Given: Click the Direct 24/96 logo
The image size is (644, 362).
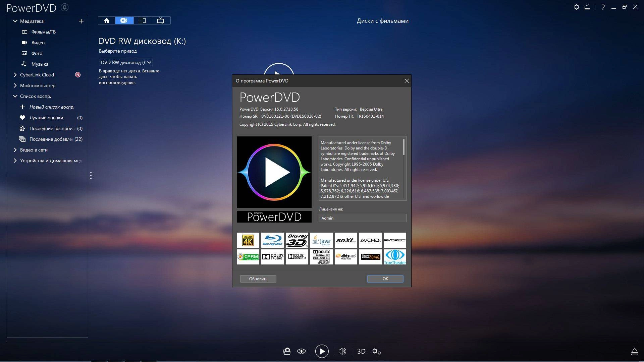Looking at the screenshot, I should click(x=370, y=257).
